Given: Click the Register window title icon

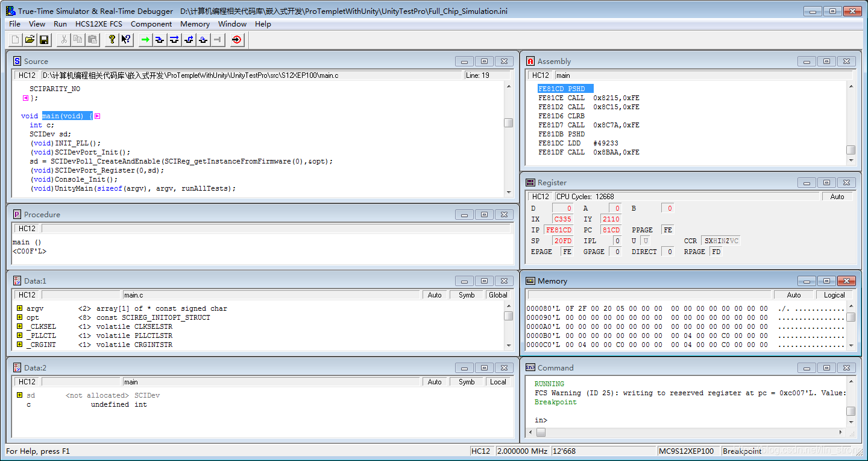Looking at the screenshot, I should click(530, 182).
